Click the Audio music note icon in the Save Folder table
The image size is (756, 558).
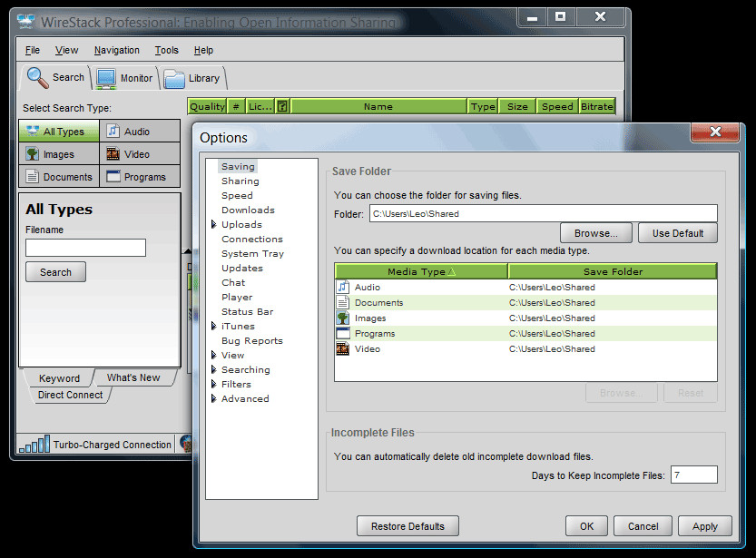click(x=343, y=288)
